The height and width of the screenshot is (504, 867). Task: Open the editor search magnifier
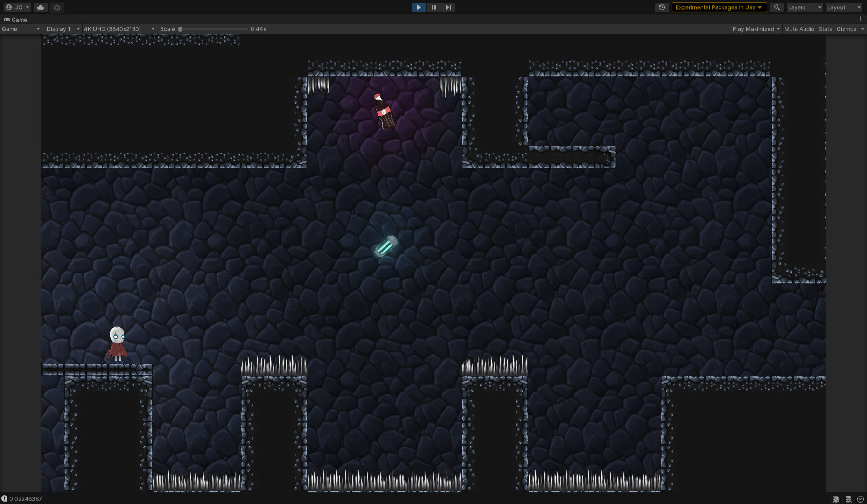pos(776,7)
